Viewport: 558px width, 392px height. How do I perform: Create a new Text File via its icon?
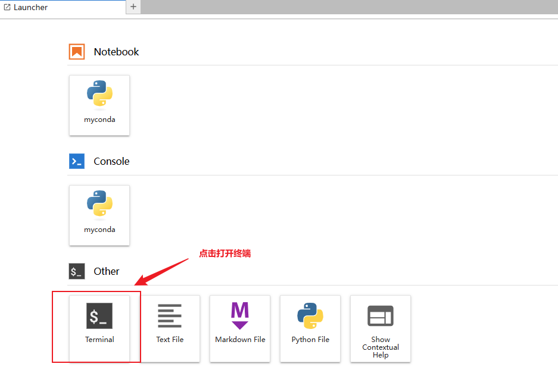(170, 316)
